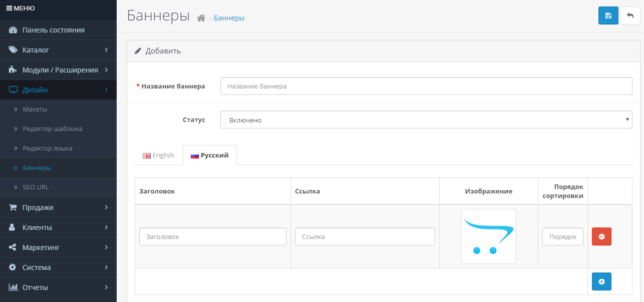Click the home icon in breadcrumb
This screenshot has width=644, height=302.
[201, 18]
